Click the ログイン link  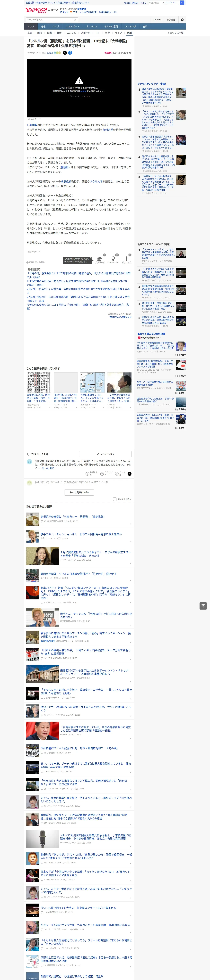coord(64,12)
